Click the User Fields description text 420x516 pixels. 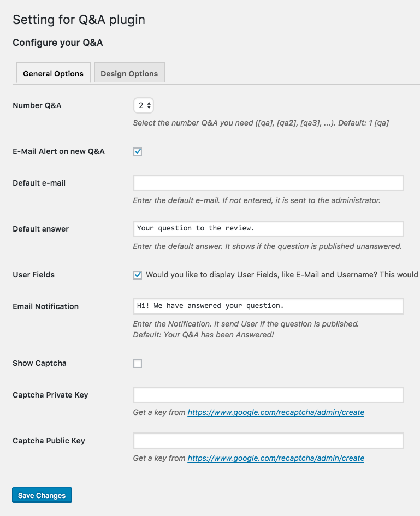tap(282, 275)
